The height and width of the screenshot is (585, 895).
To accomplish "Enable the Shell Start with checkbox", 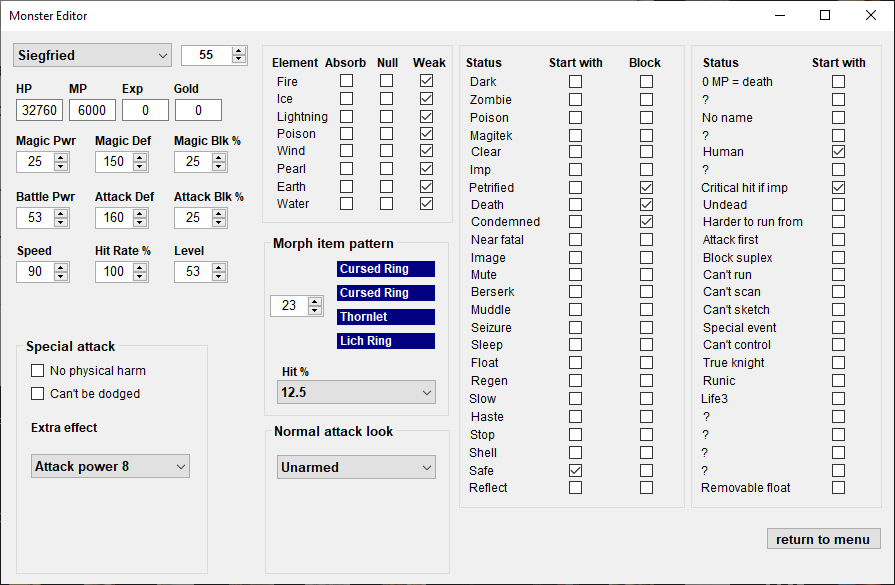I will [x=575, y=453].
